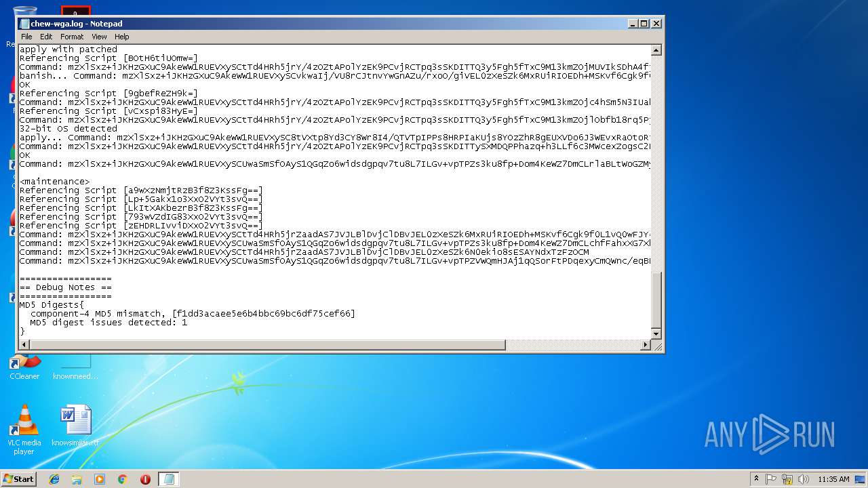Click the 'MD5 Digests{' line
Screen dimensions: 868x488
click(x=52, y=305)
